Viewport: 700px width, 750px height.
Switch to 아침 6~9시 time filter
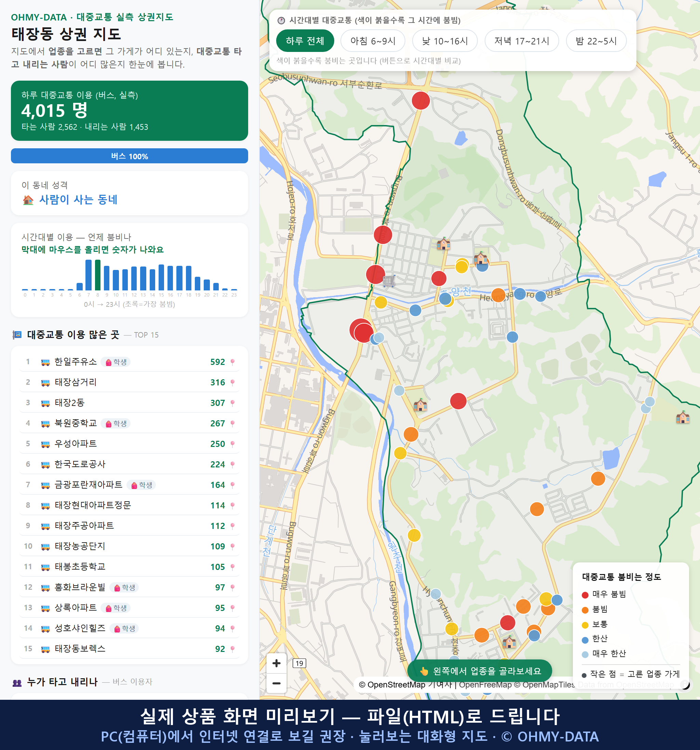click(373, 41)
